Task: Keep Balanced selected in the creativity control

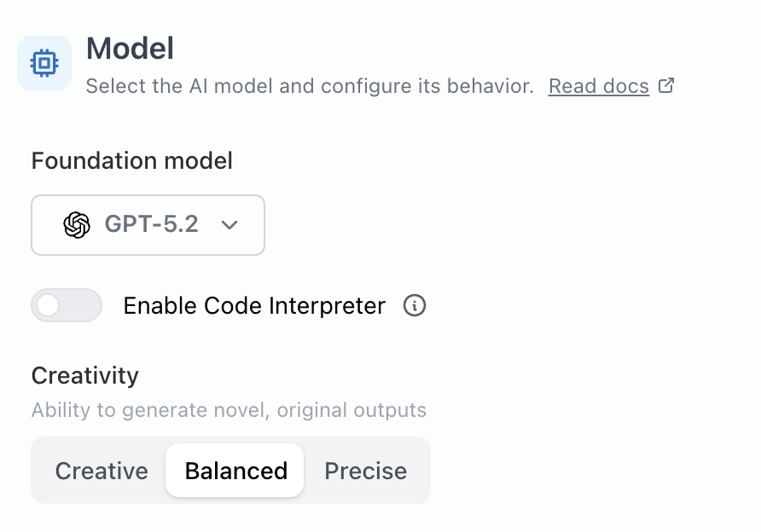Action: [234, 470]
